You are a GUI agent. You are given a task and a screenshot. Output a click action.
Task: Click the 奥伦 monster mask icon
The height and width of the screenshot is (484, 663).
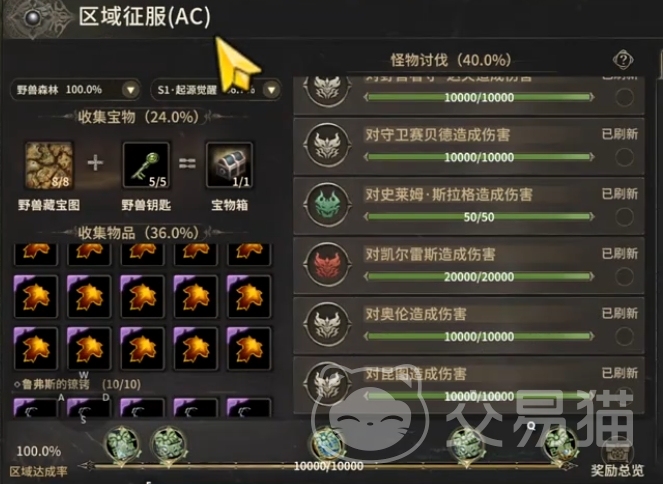coord(327,324)
